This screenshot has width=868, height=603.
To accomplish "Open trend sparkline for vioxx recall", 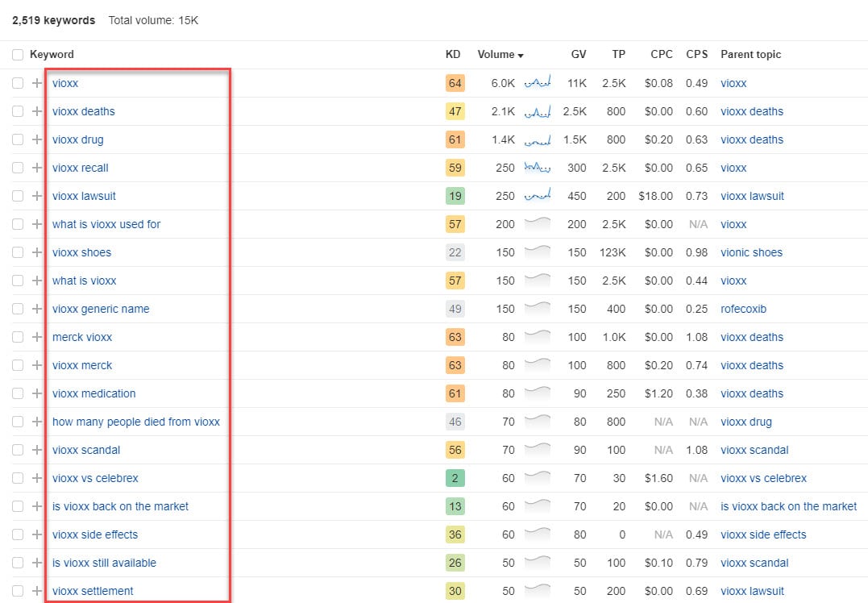I will coord(538,167).
